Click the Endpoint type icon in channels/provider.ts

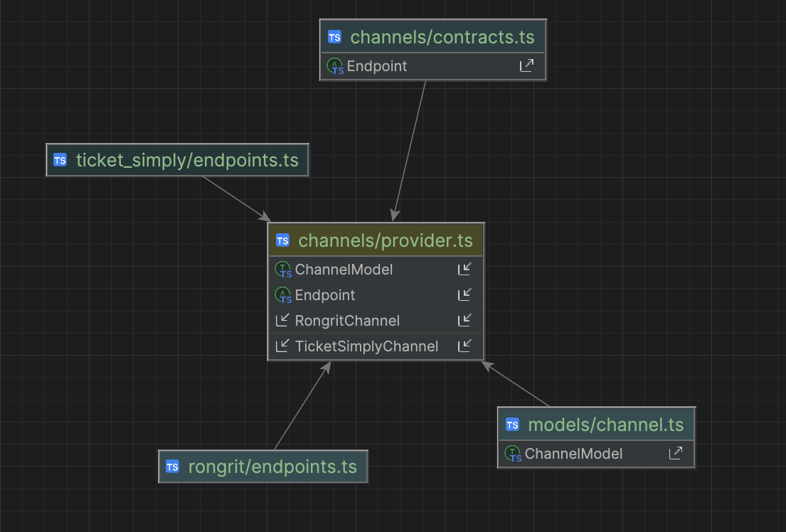283,295
